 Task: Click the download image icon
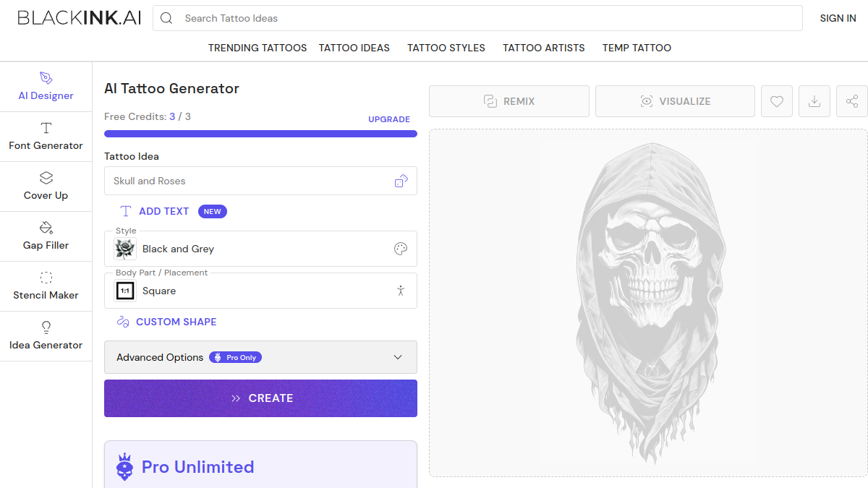814,101
